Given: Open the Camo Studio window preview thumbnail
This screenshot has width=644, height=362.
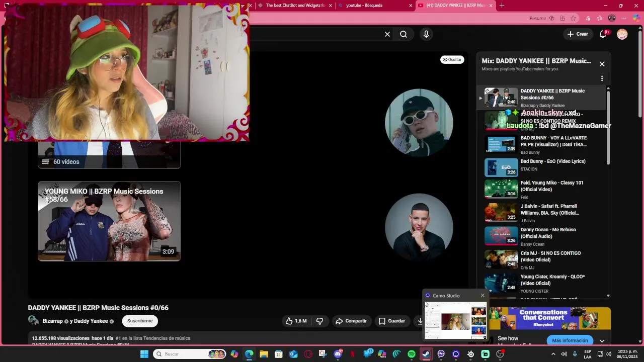Looking at the screenshot, I should 455,321.
